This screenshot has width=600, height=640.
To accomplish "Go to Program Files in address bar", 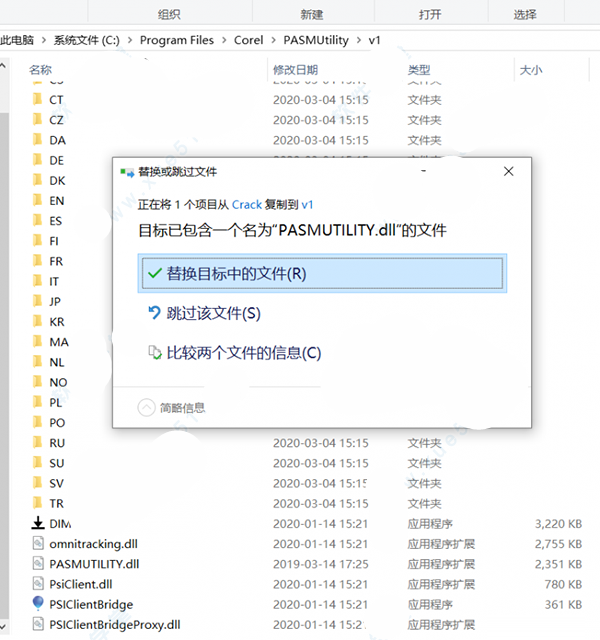I will pos(177,40).
